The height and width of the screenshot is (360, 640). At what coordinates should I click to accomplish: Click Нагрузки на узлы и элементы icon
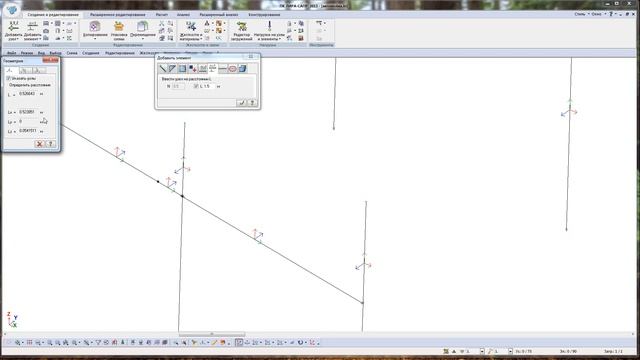269,31
